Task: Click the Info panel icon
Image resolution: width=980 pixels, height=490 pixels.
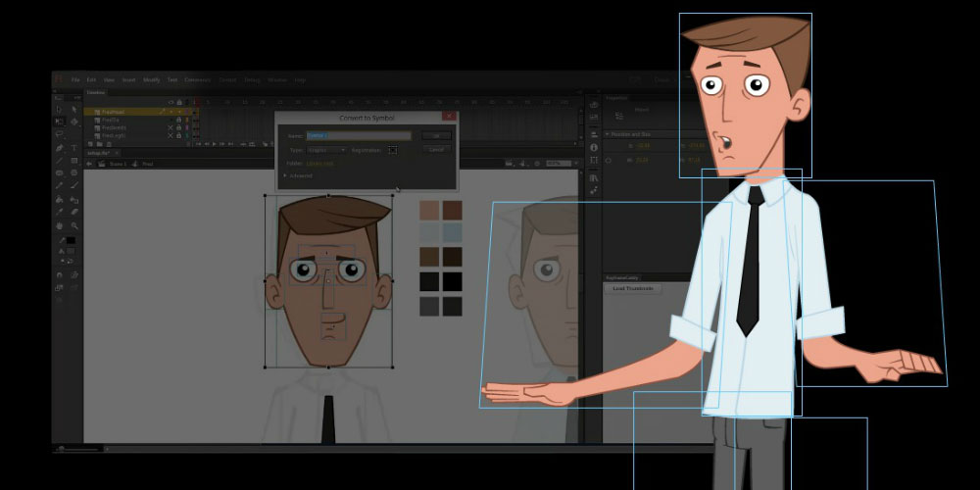Action: 594,148
